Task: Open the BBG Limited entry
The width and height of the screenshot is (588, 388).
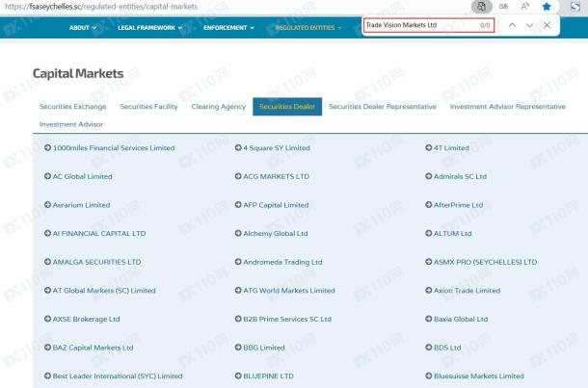Action: pyautogui.click(x=260, y=348)
